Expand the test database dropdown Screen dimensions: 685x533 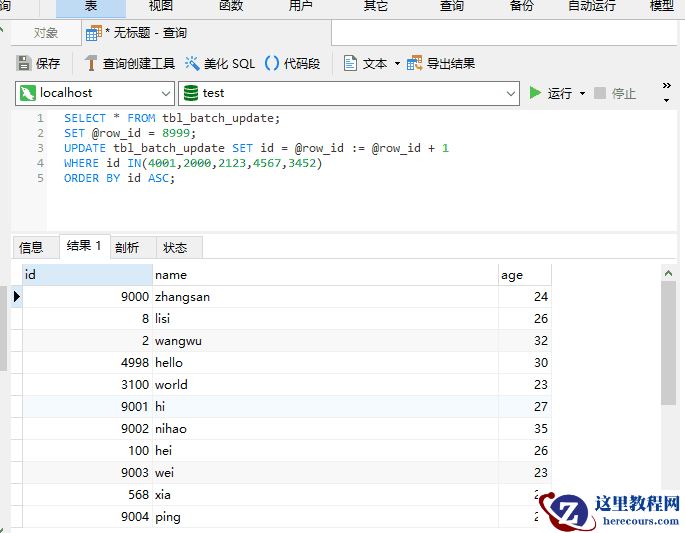(x=511, y=93)
